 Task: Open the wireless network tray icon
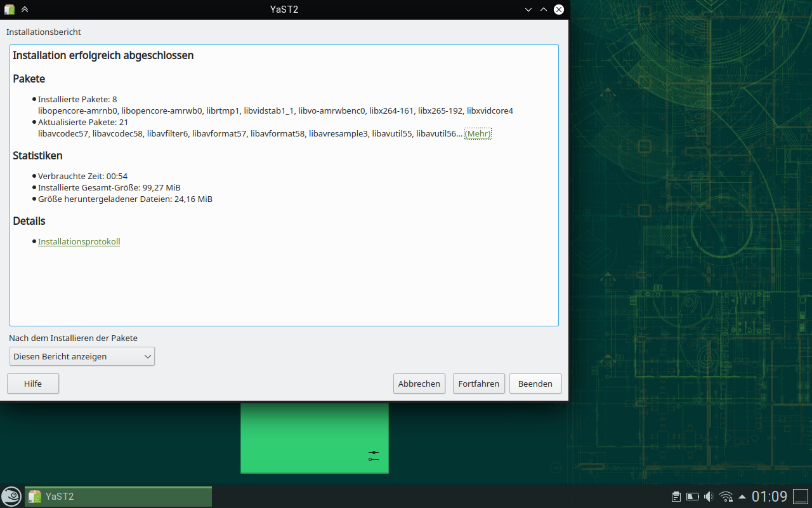tap(726, 497)
